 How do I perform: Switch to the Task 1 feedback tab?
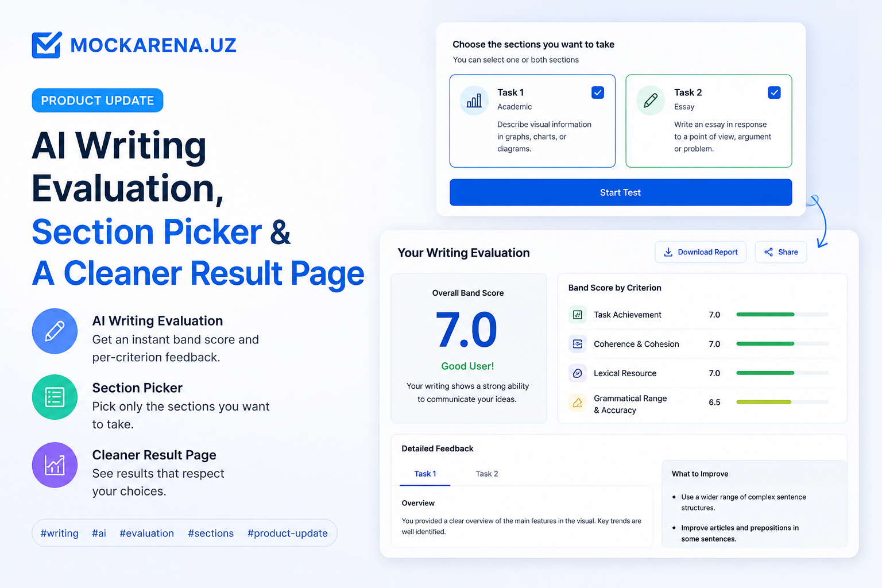[425, 474]
